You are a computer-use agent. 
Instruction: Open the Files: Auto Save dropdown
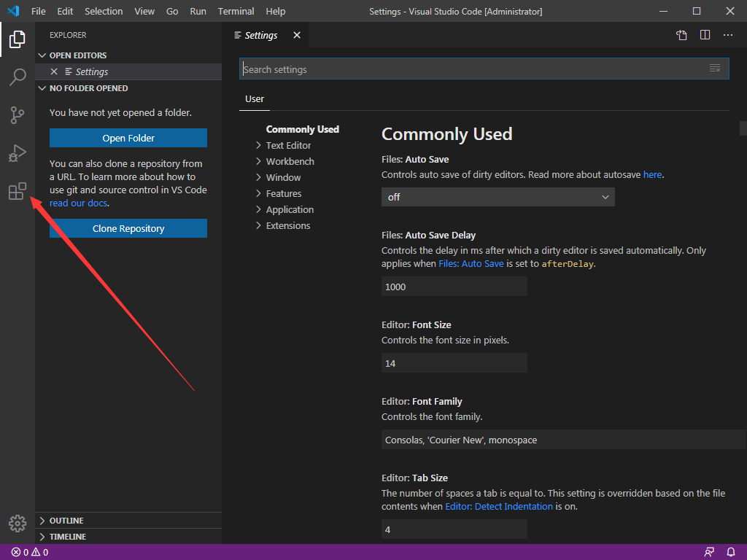coord(498,197)
